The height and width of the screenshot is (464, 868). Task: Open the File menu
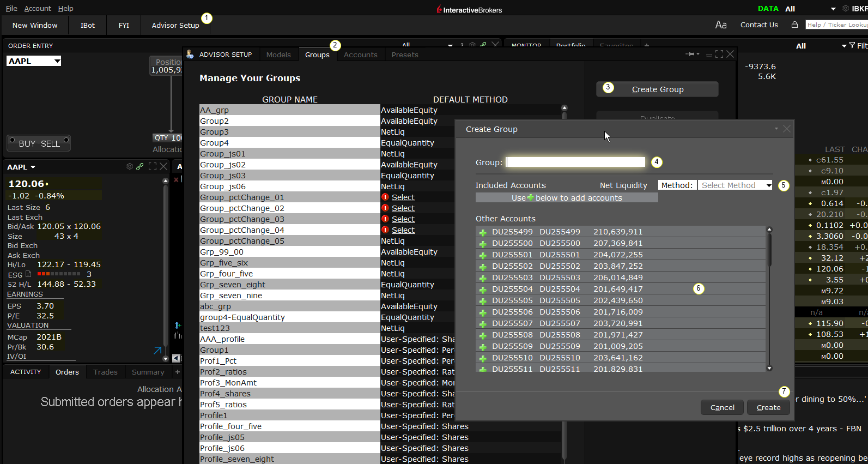tap(11, 8)
